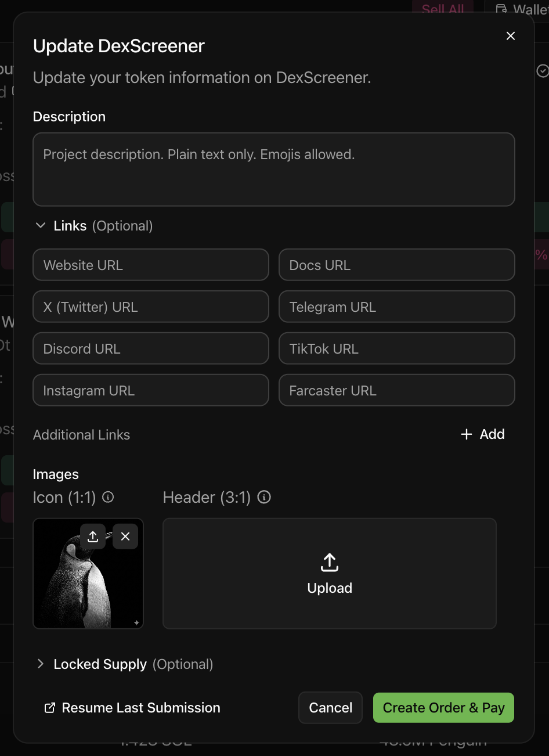The image size is (549, 756).
Task: Select the Telegram URL input
Action: coord(397,307)
